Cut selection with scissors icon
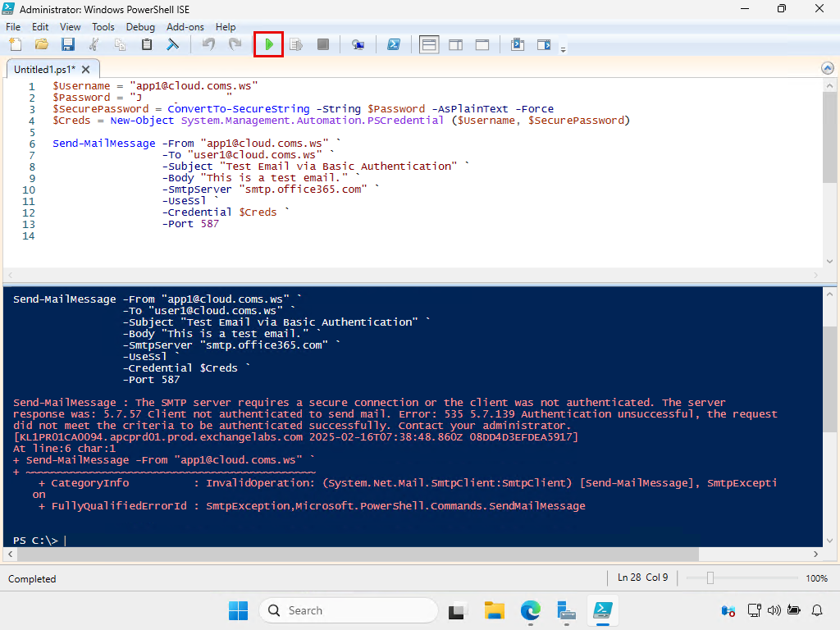The image size is (840, 630). (94, 44)
